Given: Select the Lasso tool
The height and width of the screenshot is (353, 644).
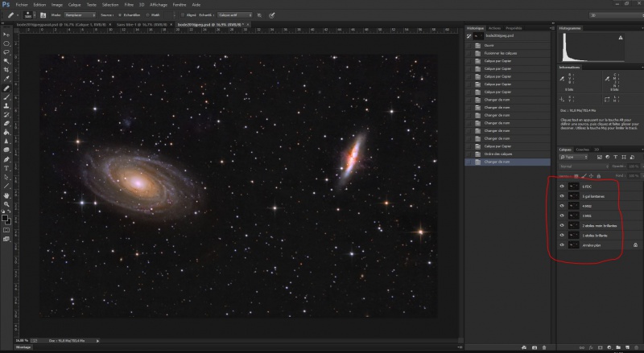Looking at the screenshot, I should [x=6, y=52].
